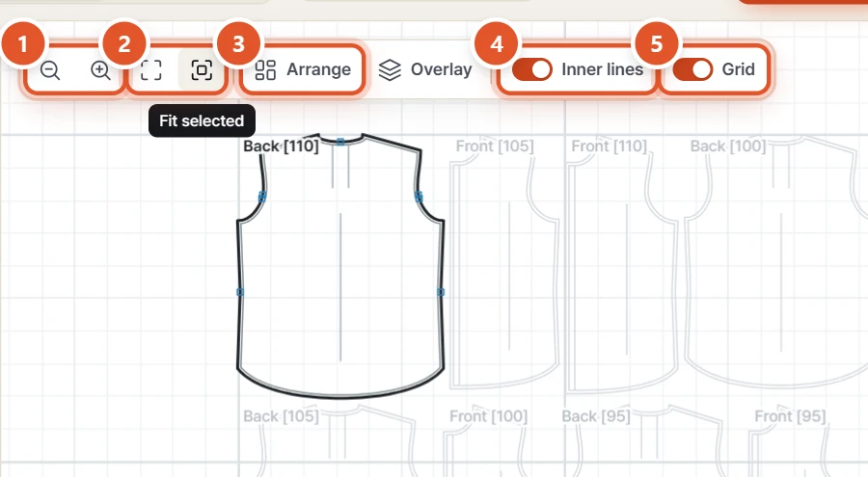
Task: Click the fit all dashed-frame icon
Action: click(151, 70)
